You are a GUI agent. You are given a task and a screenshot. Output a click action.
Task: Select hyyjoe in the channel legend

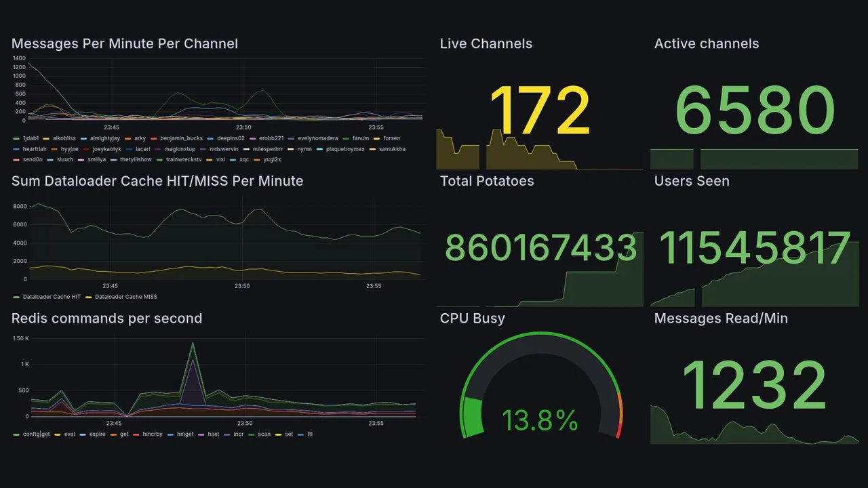pyautogui.click(x=69, y=149)
